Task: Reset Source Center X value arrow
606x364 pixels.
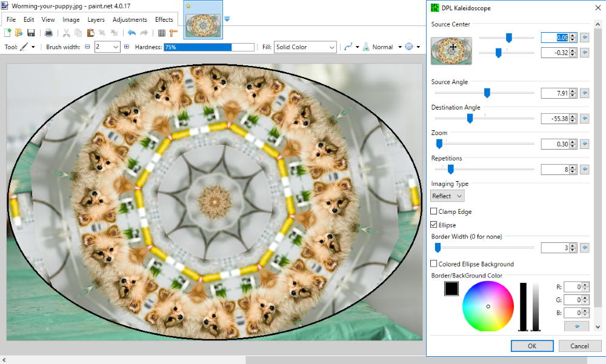Action: (585, 38)
